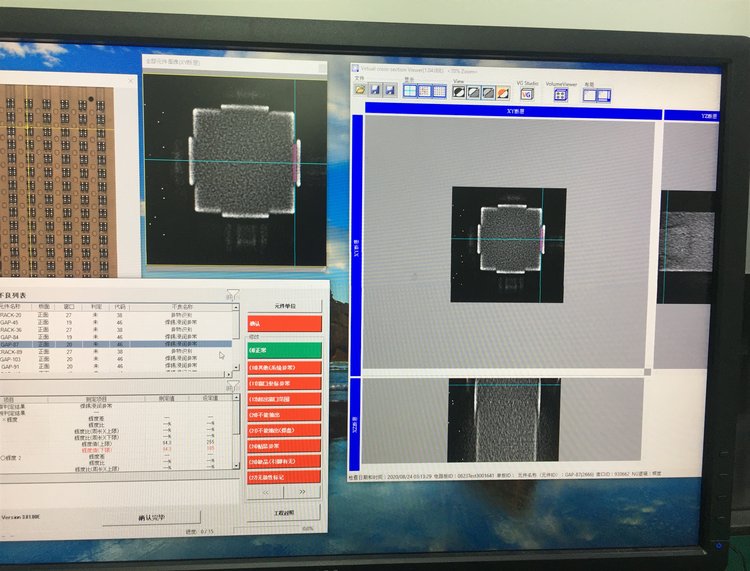
Task: Click the red 确认 button
Action: (285, 323)
